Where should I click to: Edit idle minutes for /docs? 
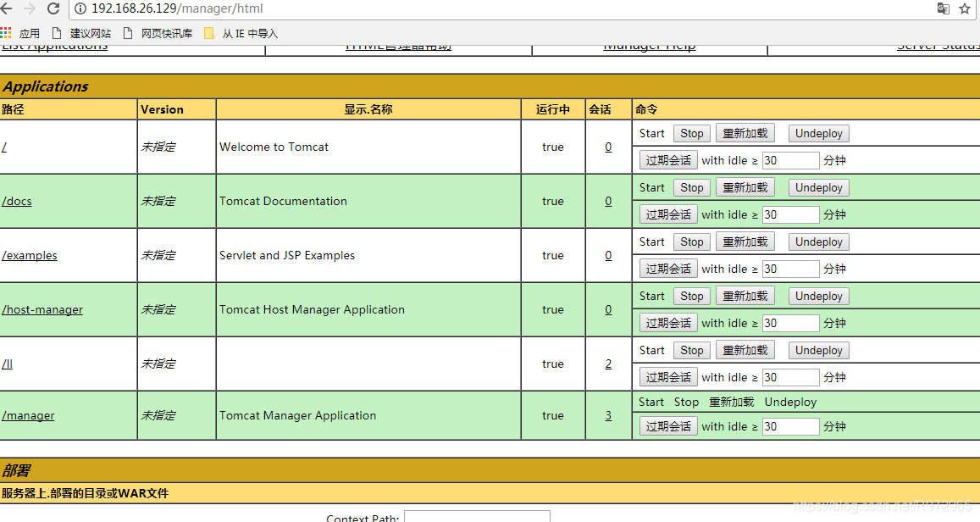pos(790,215)
